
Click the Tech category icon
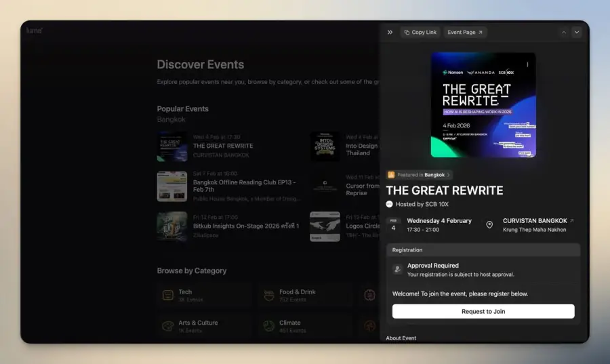tap(168, 295)
